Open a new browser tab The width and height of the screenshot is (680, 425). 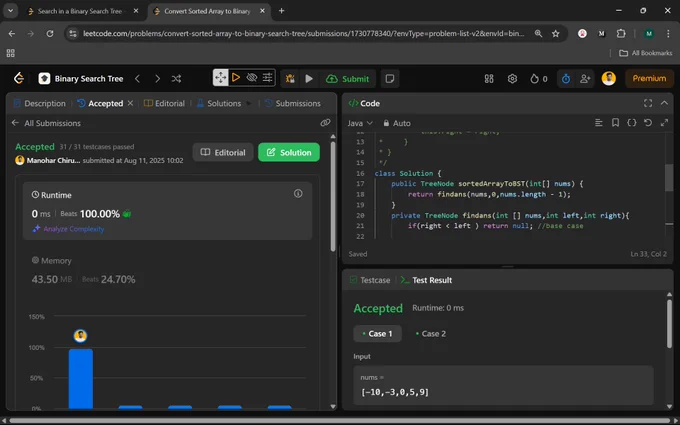pos(281,11)
